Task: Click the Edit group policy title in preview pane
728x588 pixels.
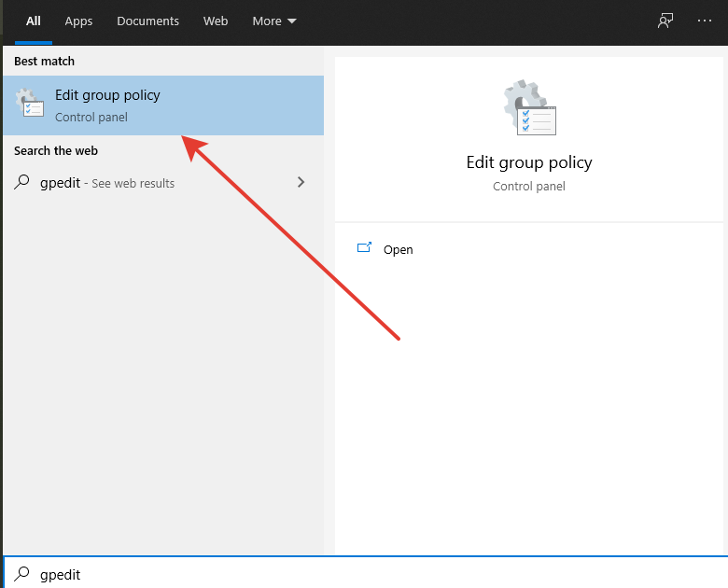Action: click(x=529, y=162)
